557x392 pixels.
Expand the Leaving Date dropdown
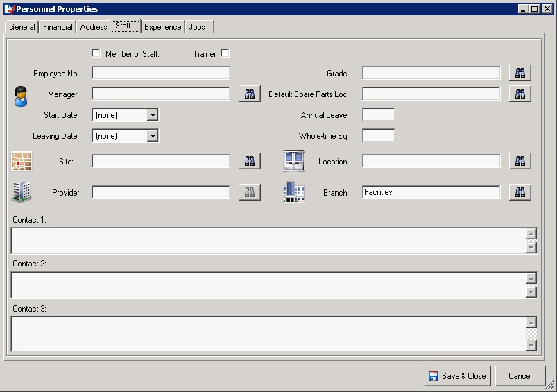click(153, 135)
